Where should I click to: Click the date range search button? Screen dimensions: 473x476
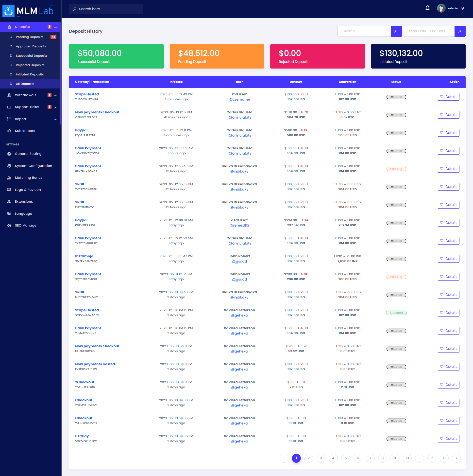tap(460, 31)
